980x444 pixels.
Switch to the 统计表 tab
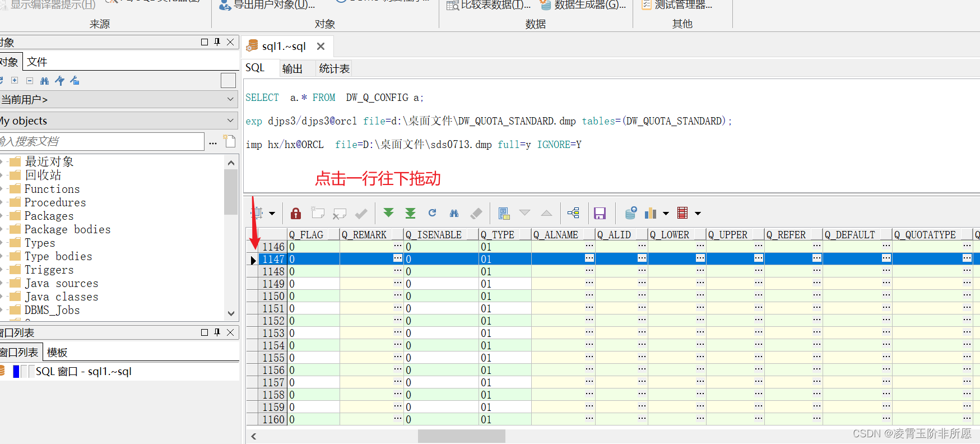coord(335,68)
